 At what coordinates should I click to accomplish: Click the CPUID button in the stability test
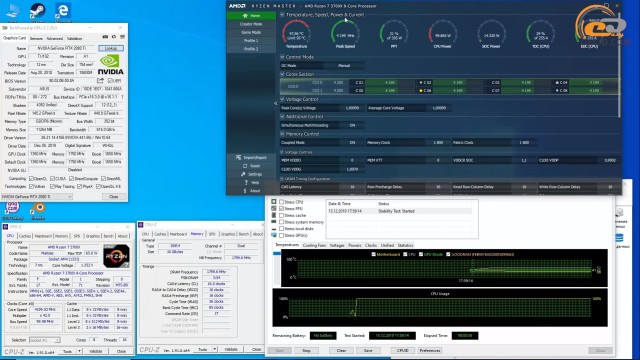pyautogui.click(x=402, y=351)
